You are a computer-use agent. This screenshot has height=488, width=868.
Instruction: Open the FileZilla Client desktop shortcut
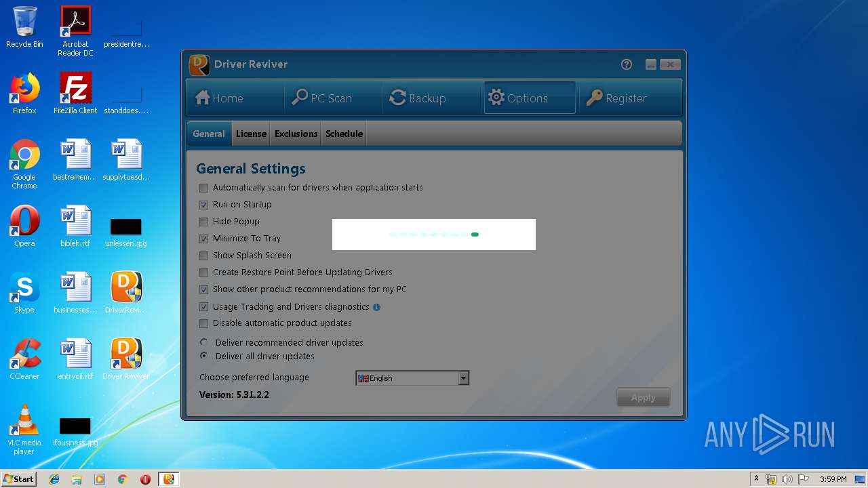75,93
